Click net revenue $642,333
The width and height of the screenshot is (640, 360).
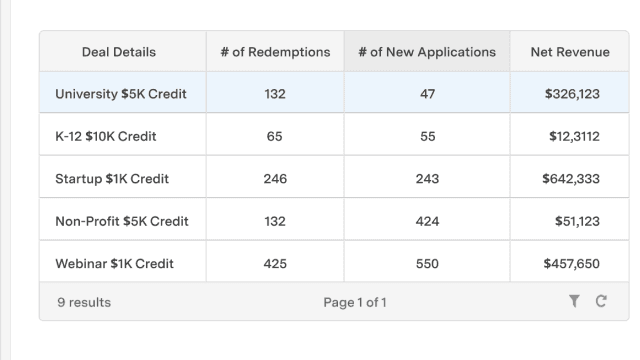[571, 179]
